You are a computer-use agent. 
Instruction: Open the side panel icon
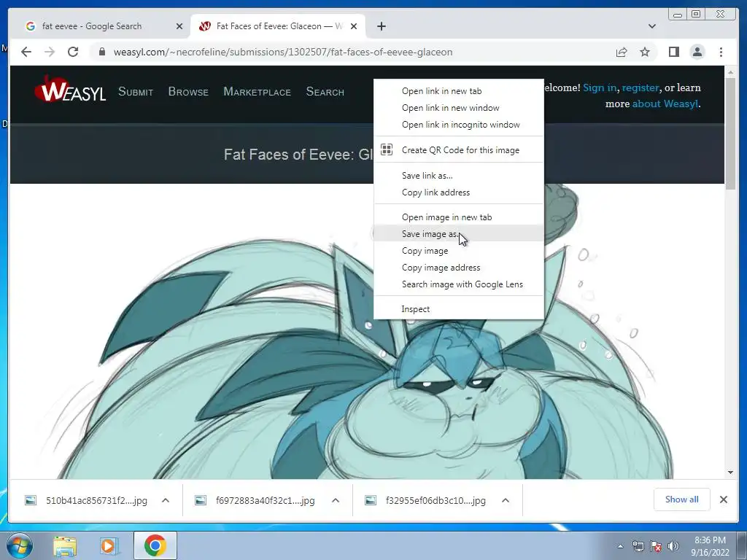(x=673, y=52)
